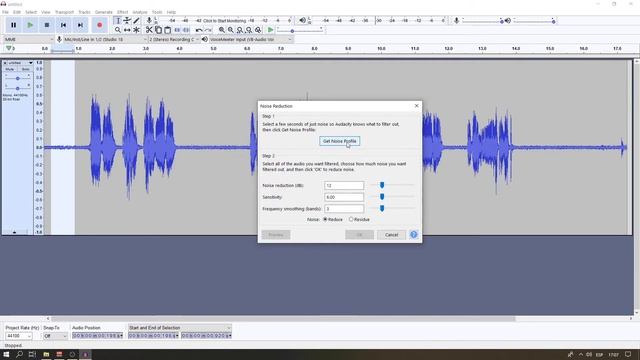Close the track with its X button
The height and width of the screenshot is (360, 640).
tap(5, 63)
